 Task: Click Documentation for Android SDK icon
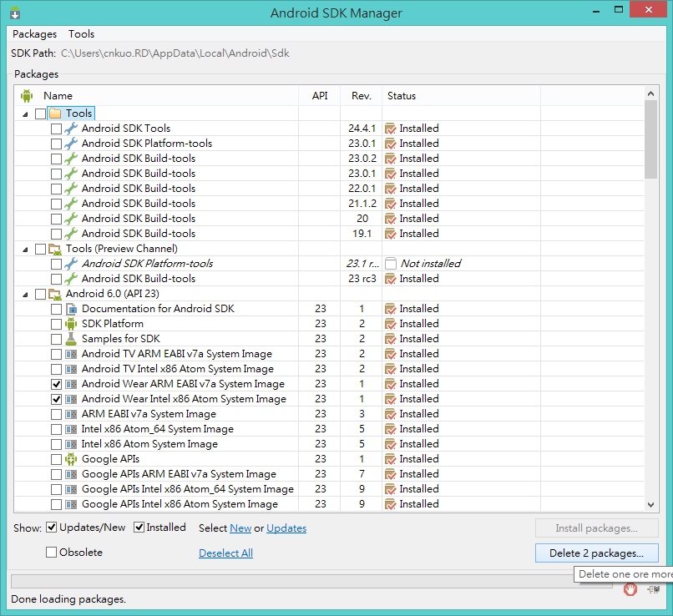(71, 309)
